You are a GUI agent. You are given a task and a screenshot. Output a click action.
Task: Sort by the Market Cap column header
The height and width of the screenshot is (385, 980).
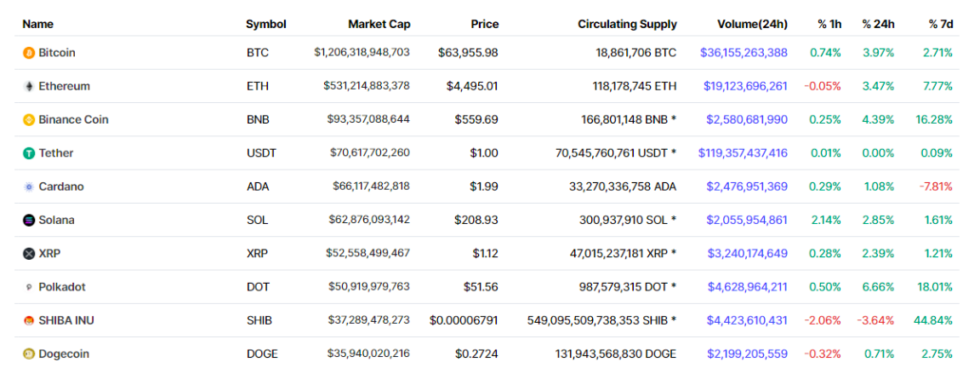tap(379, 24)
